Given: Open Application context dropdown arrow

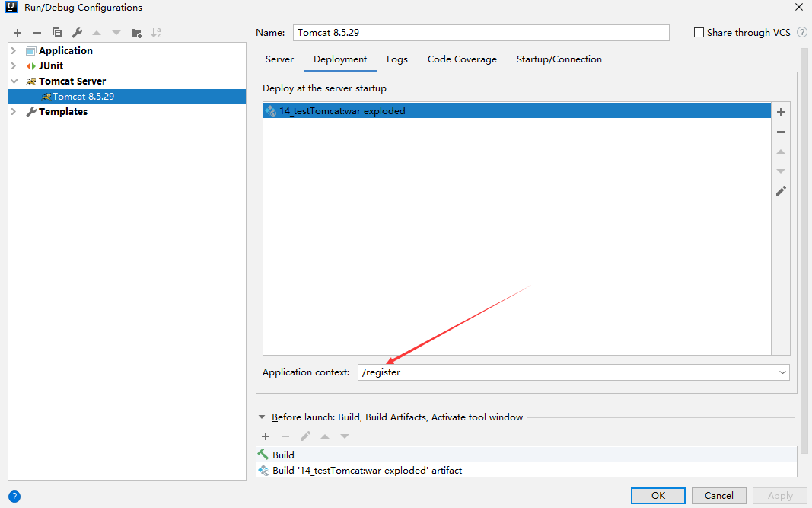Looking at the screenshot, I should point(782,372).
